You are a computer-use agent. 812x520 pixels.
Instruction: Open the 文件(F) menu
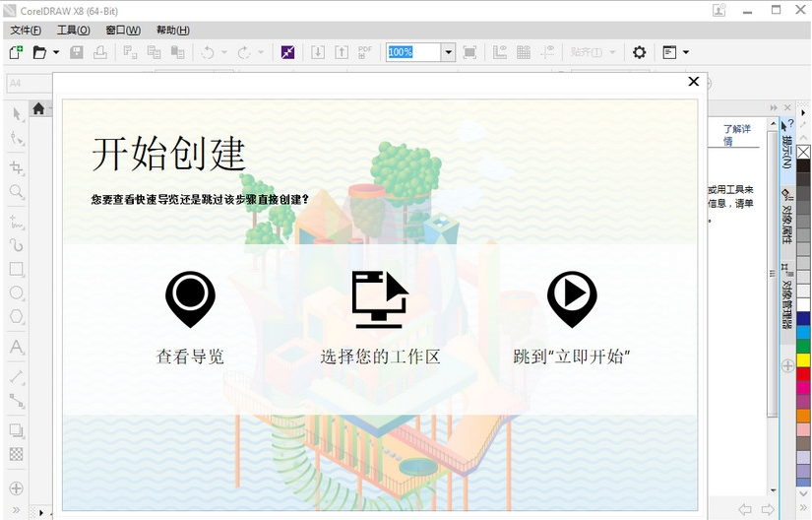[26, 31]
